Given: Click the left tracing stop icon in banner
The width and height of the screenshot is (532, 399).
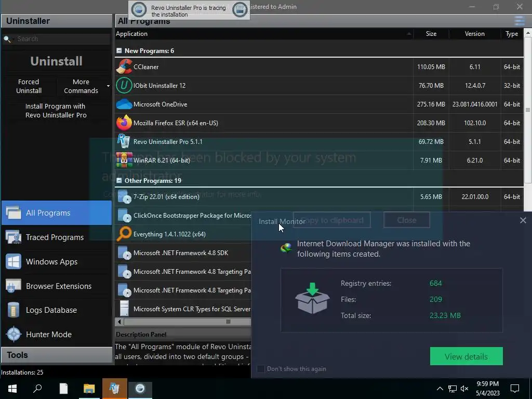Looking at the screenshot, I should pos(139,10).
